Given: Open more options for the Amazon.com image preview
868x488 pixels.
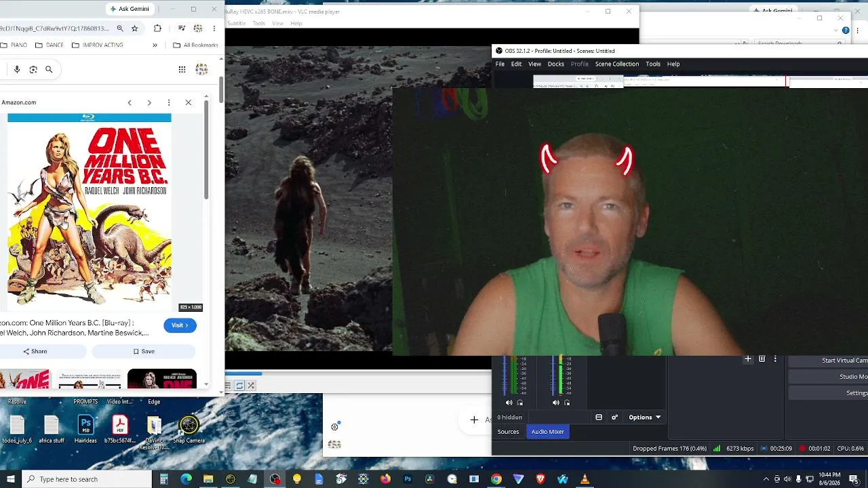Looking at the screenshot, I should click(169, 102).
